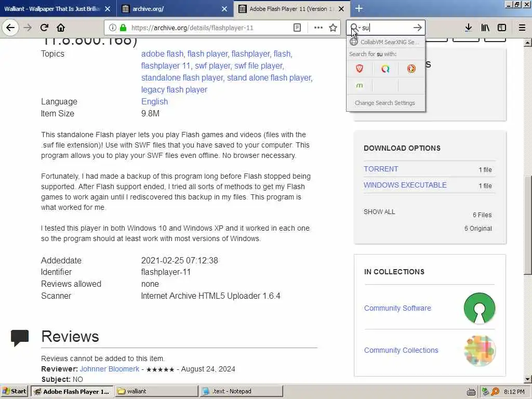The image size is (532, 399).
Task: Download the TORRENT option
Action: click(x=381, y=169)
